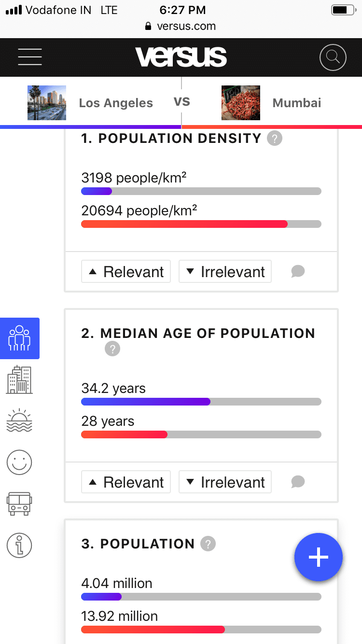The width and height of the screenshot is (362, 644).
Task: Show the Population help question mark
Action: click(208, 544)
